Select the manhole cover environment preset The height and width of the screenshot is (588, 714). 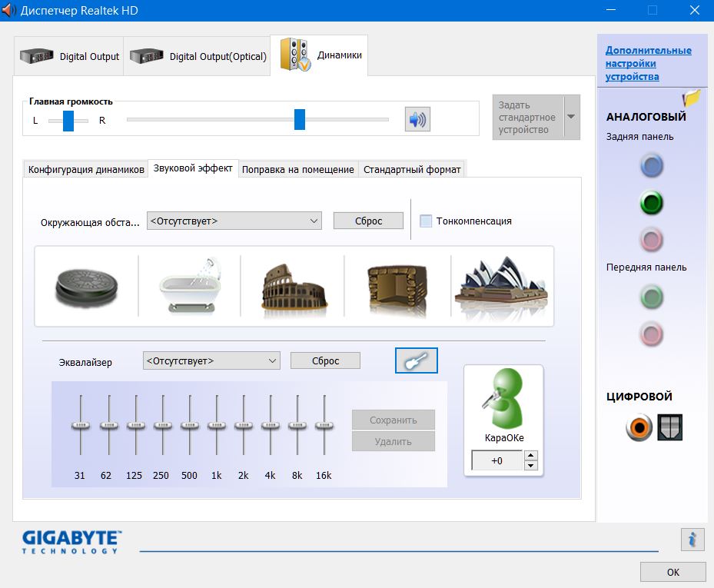[87, 287]
